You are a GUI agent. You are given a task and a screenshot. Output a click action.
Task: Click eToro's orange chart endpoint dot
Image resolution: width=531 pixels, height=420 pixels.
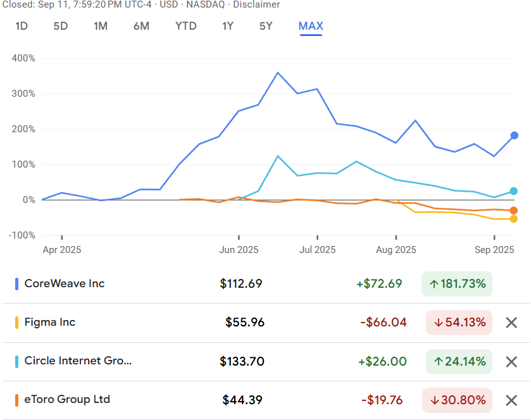(x=514, y=211)
